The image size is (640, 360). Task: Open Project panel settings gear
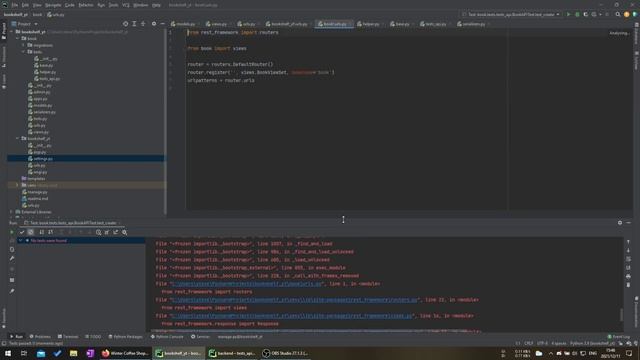click(154, 24)
